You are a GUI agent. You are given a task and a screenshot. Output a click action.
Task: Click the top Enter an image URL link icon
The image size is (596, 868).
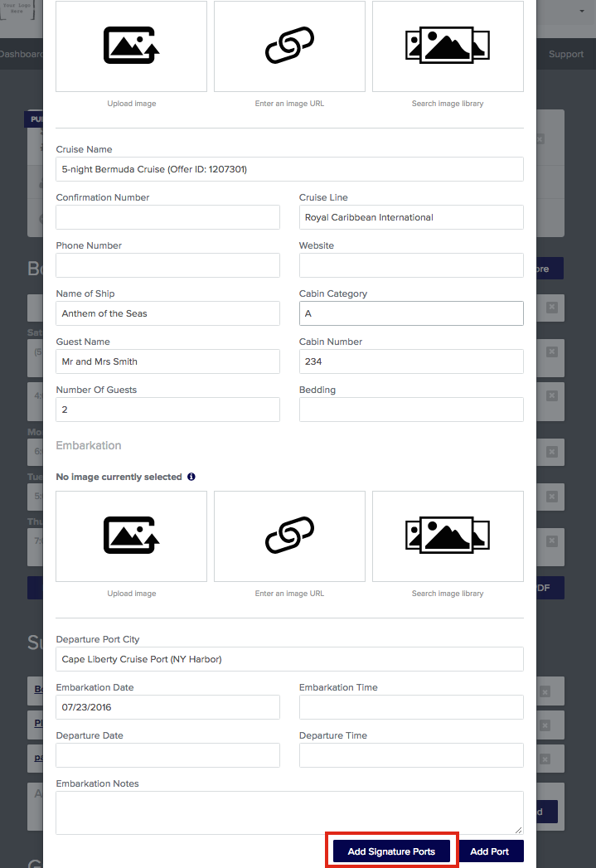coord(289,46)
